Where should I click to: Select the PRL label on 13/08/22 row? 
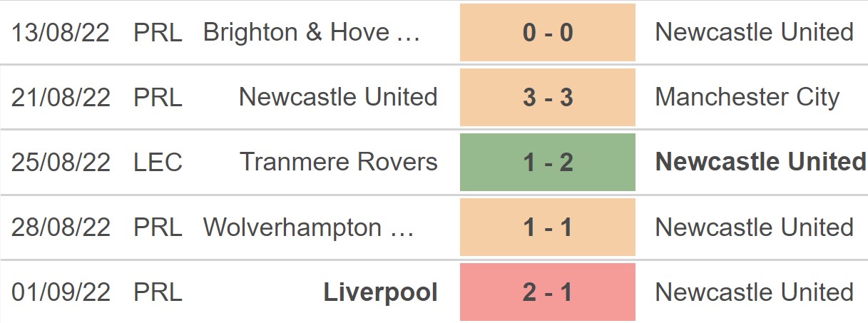point(158,33)
